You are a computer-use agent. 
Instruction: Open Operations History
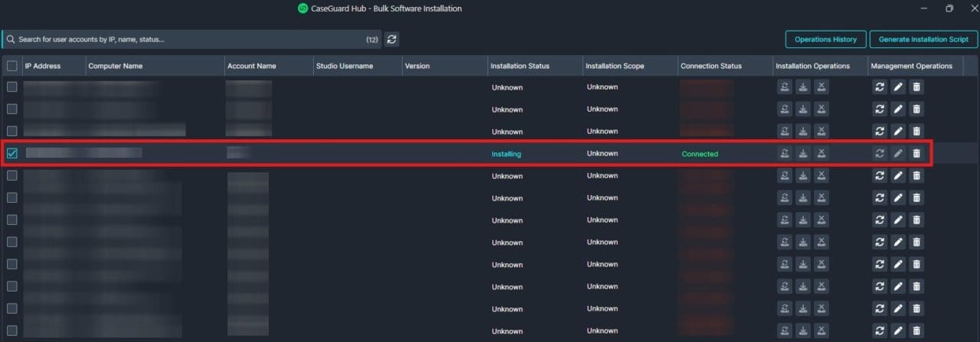click(x=825, y=39)
